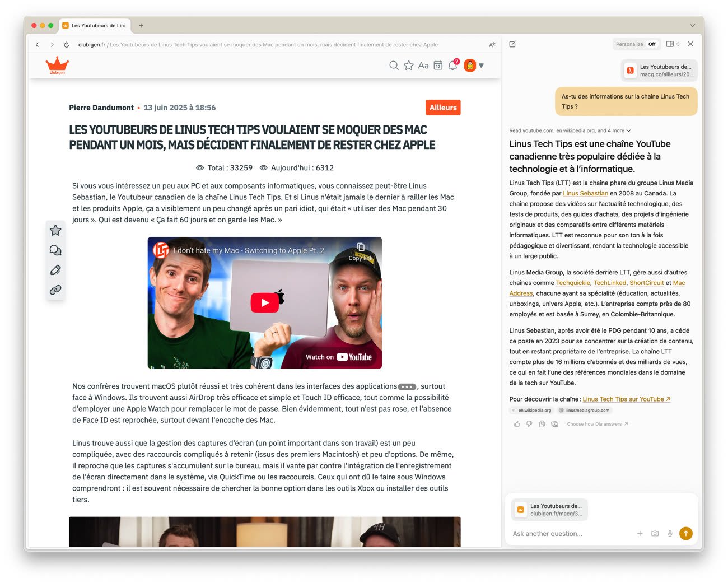Screen dimensions: 728x583
Task: Open comments with the speech bubbles icon
Action: coord(55,250)
